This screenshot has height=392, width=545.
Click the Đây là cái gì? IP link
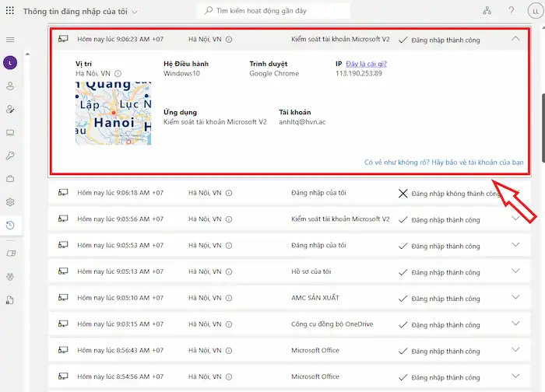[367, 64]
